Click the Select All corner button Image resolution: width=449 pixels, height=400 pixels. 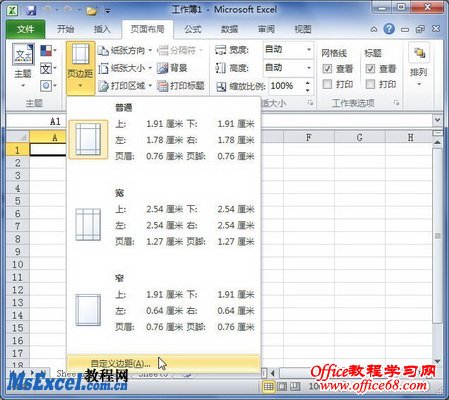[18, 137]
